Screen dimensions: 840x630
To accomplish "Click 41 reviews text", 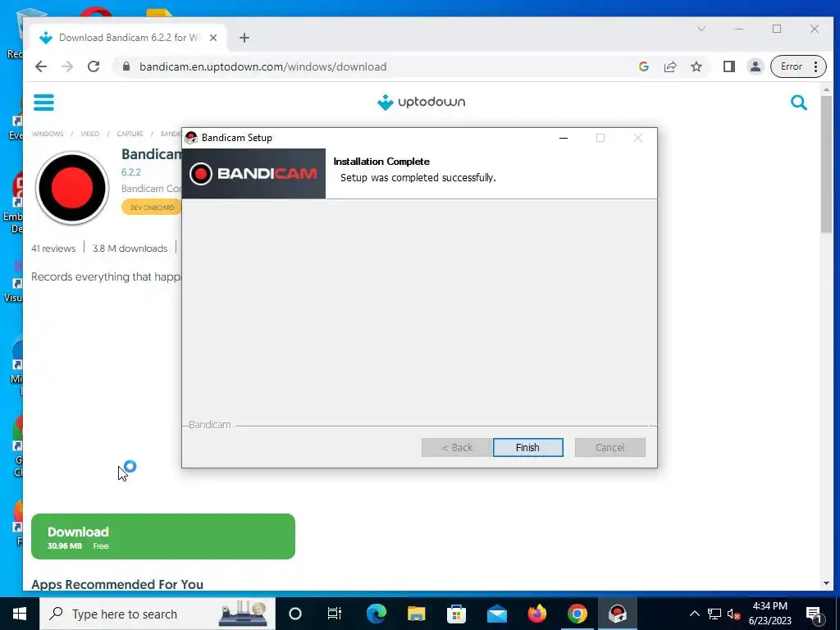I will pyautogui.click(x=53, y=248).
